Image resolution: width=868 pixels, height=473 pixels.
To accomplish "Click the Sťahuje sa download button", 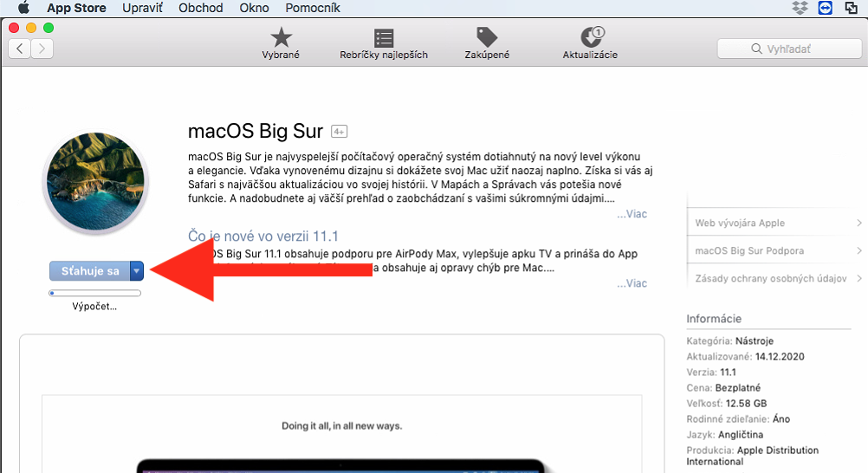I will pyautogui.click(x=89, y=271).
